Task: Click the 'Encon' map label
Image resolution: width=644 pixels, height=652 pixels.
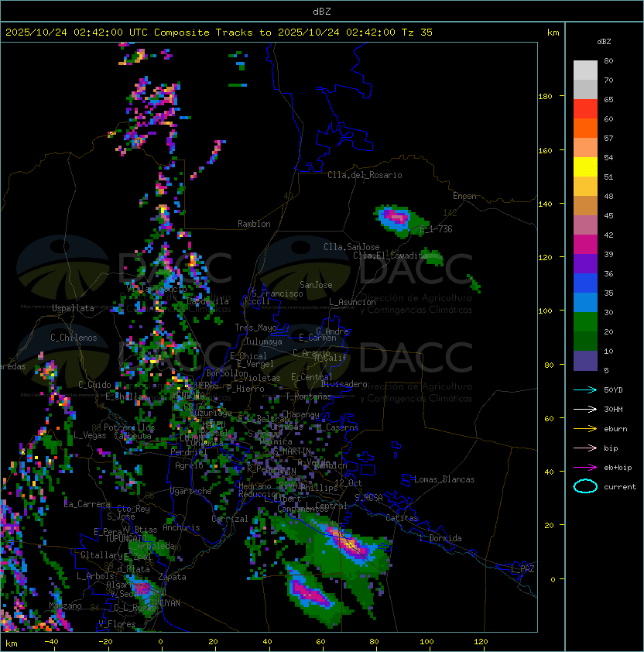Action: coord(464,196)
